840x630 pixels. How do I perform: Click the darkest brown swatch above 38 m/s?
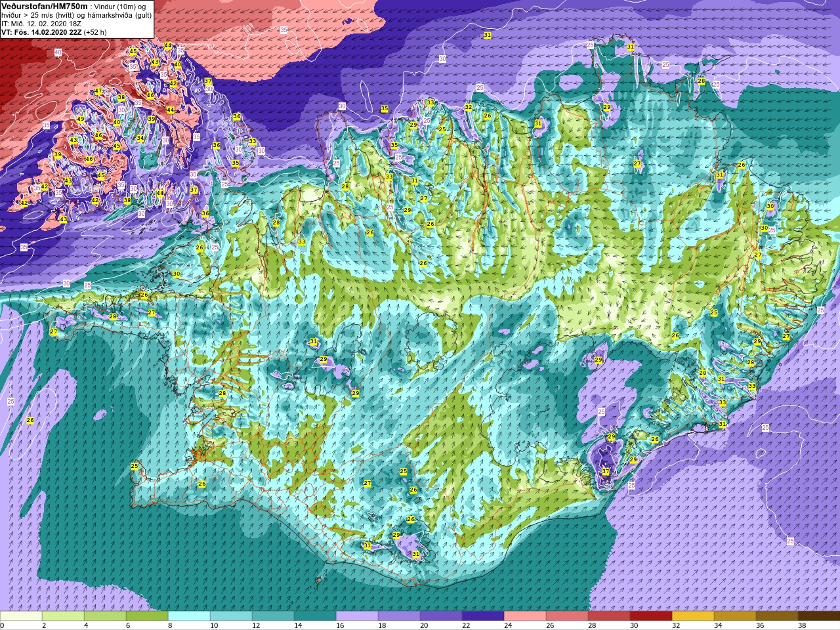click(x=819, y=616)
